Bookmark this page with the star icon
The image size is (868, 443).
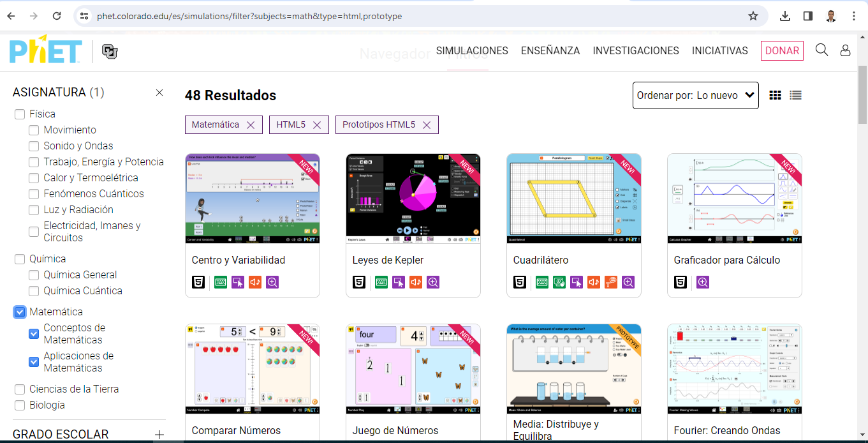[x=753, y=16]
